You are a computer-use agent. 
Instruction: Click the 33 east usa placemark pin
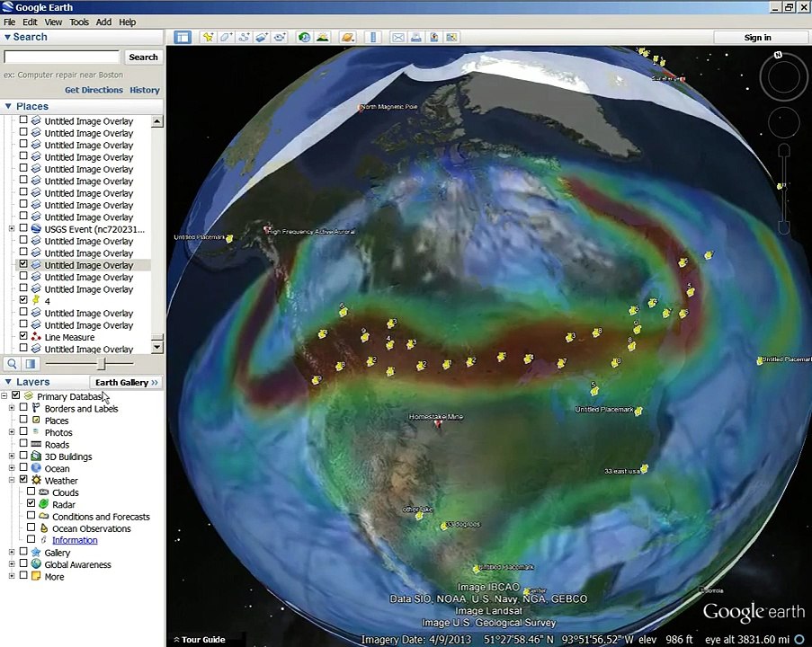point(644,469)
